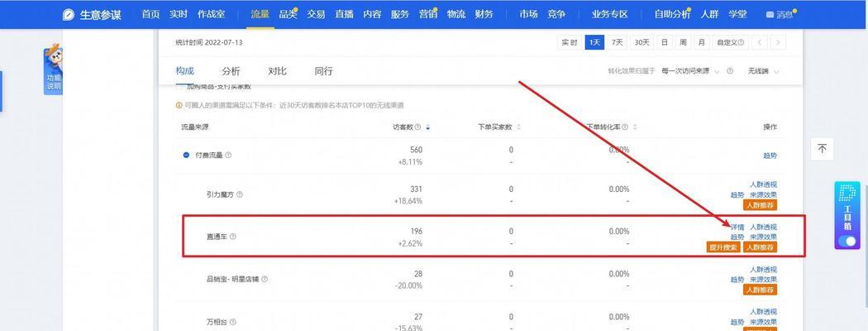Click help icon beside 下单转化率 header
This screenshot has width=868, height=331.
(x=625, y=127)
